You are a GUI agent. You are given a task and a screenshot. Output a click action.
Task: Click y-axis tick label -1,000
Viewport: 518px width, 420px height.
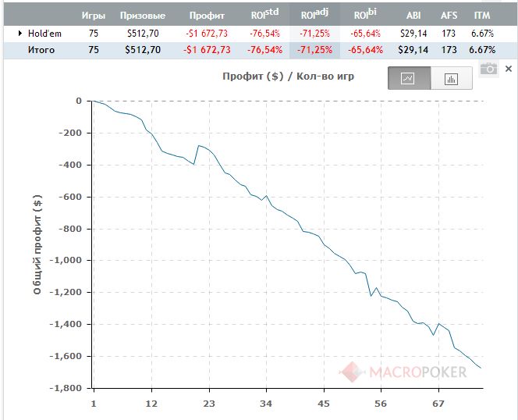click(x=66, y=260)
